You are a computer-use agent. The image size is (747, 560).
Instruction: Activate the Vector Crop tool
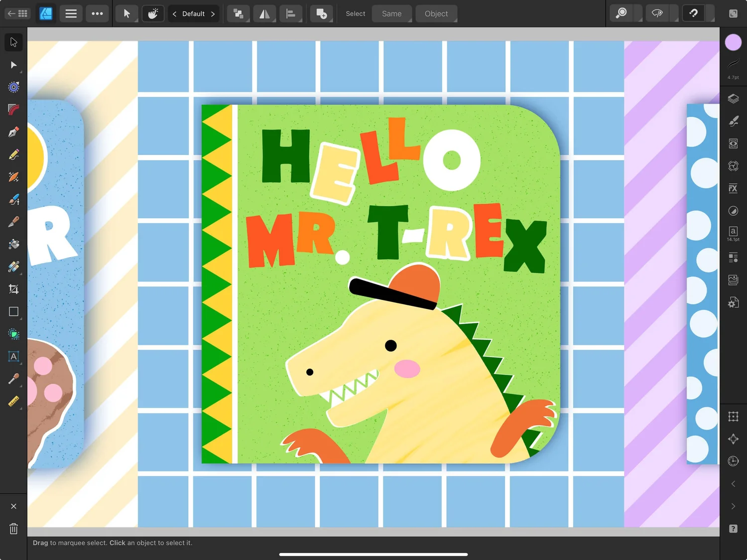(x=13, y=289)
